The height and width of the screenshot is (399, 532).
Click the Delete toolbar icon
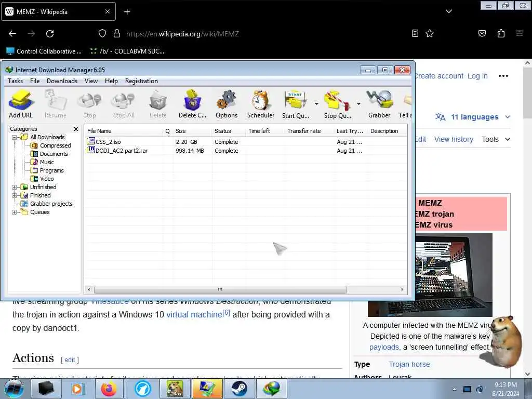pos(158,104)
